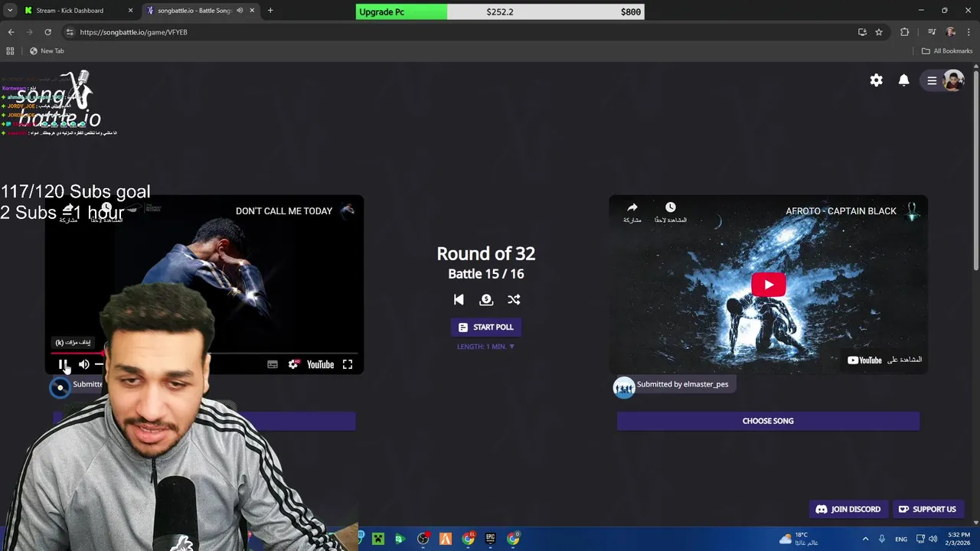Expand the tab search dropdown
Screen dimensions: 980x551
click(10, 11)
